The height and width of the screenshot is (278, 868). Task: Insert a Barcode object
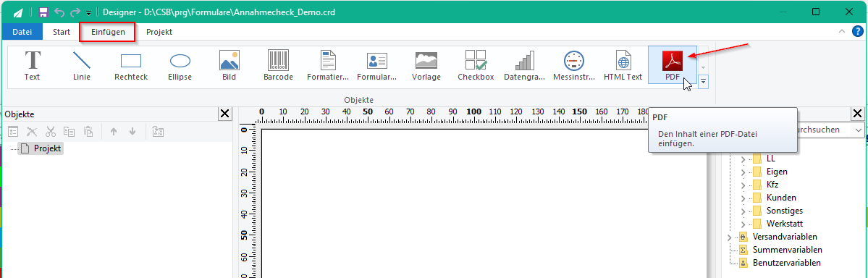[279, 65]
